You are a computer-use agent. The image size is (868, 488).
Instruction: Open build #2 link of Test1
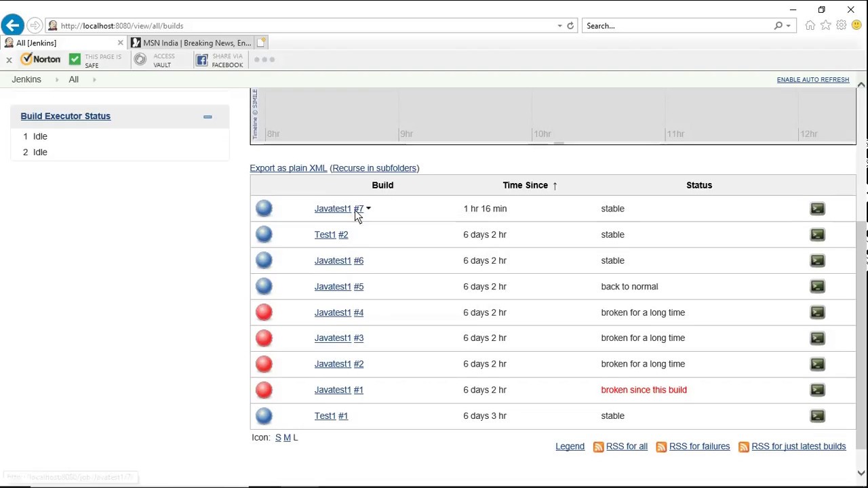tap(343, 235)
